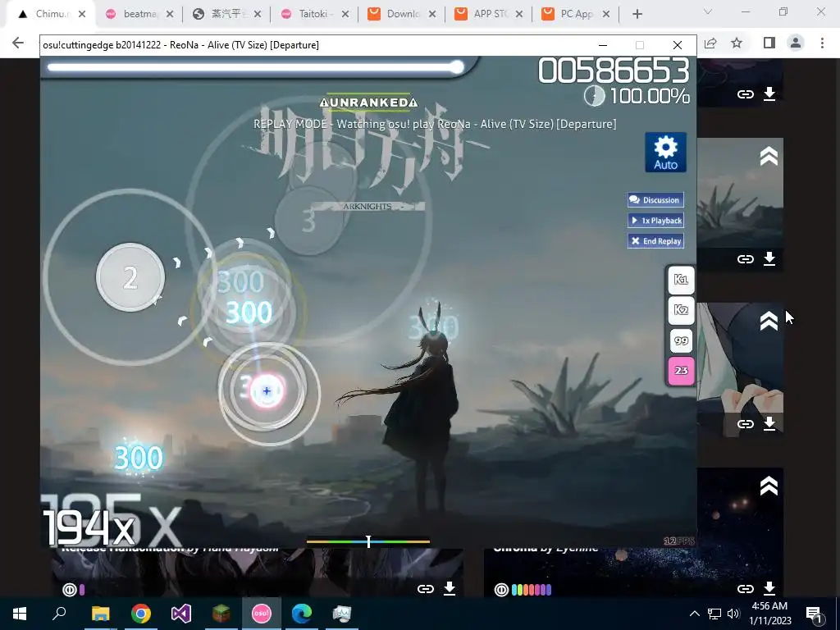Go back in the browser
This screenshot has width=840, height=630.
[x=18, y=43]
